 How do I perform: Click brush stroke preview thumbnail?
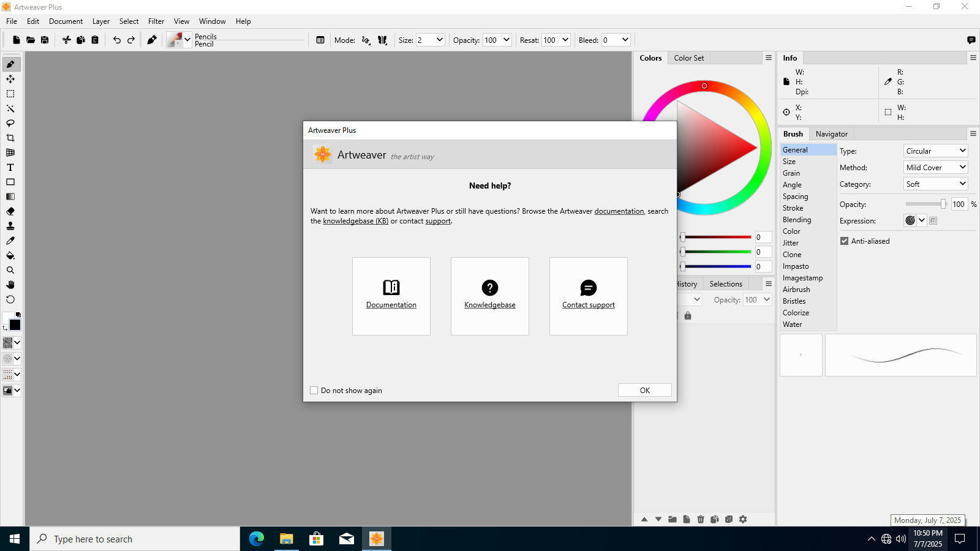pyautogui.click(x=900, y=355)
